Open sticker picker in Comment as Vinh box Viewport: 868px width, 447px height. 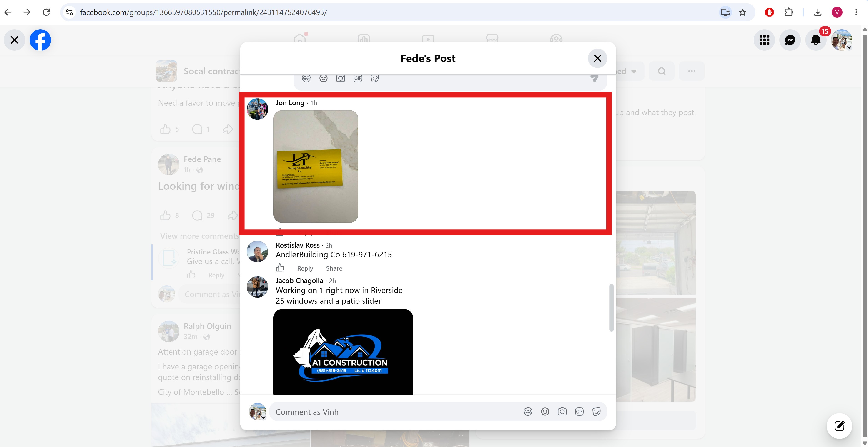(x=596, y=412)
